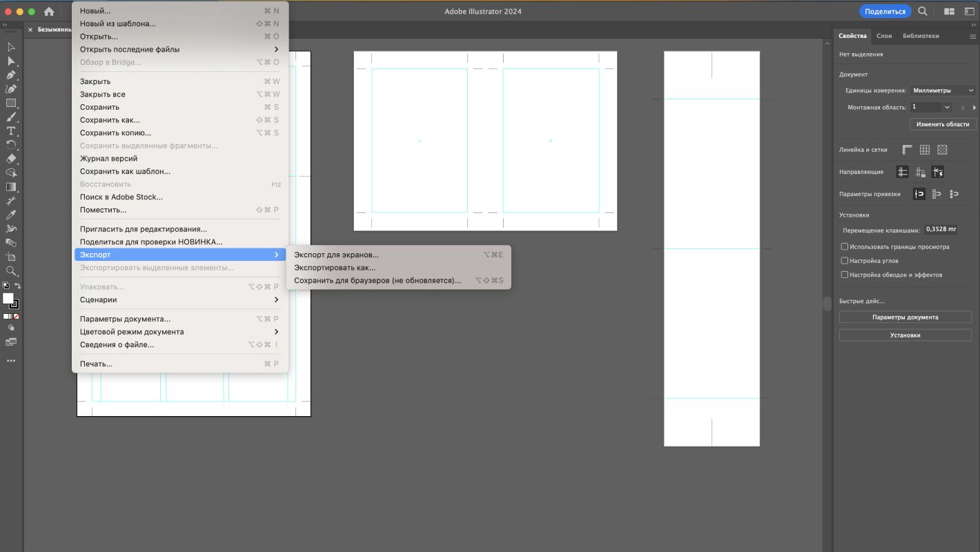
Task: Select the Artboard tool
Action: click(x=11, y=257)
